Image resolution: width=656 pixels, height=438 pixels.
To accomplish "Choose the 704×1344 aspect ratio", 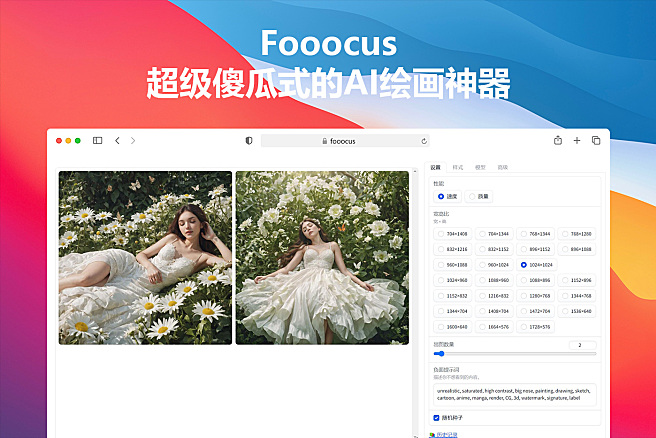I will tap(494, 234).
